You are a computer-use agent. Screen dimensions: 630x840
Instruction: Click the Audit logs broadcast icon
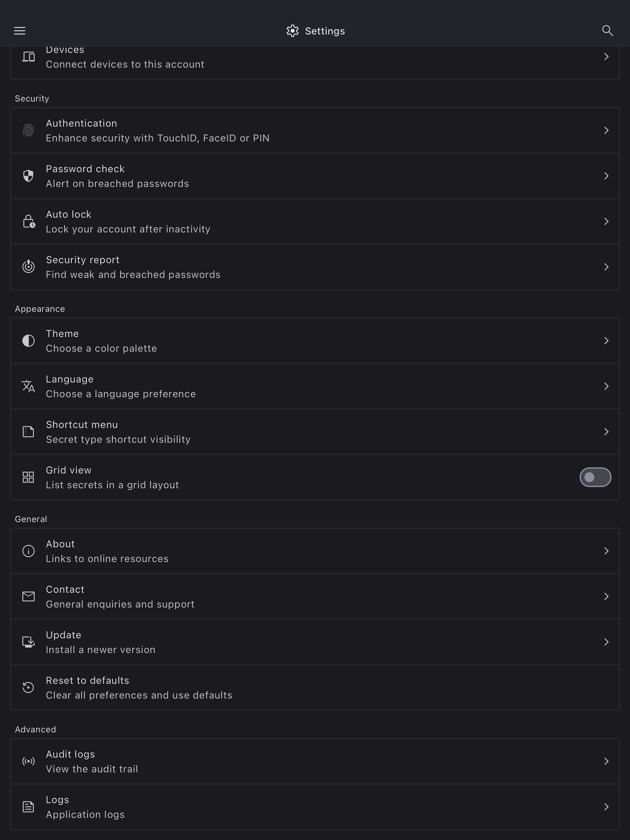click(29, 761)
